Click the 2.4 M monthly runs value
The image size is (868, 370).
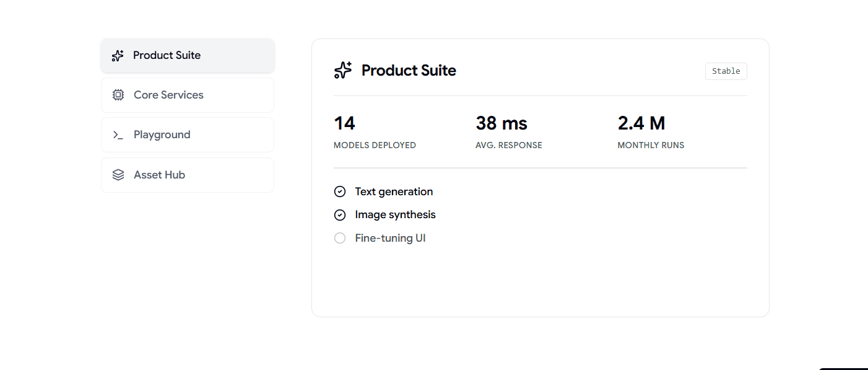click(641, 123)
